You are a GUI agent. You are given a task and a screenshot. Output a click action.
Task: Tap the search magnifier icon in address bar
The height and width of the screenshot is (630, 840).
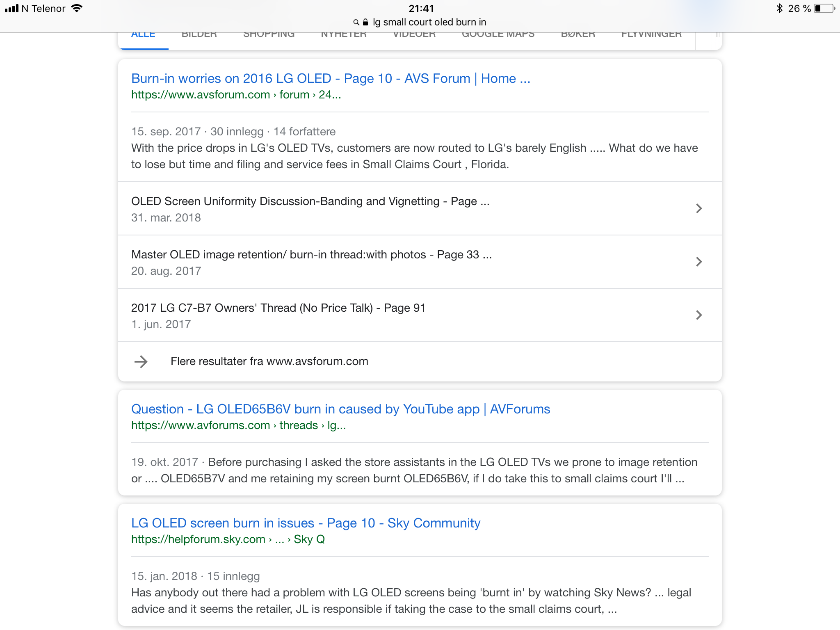click(356, 22)
